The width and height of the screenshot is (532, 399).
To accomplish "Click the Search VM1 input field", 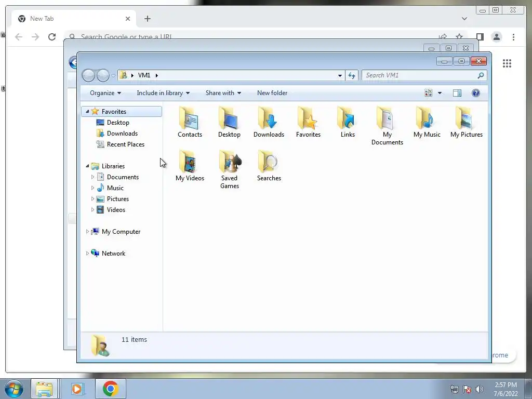I will click(x=420, y=75).
